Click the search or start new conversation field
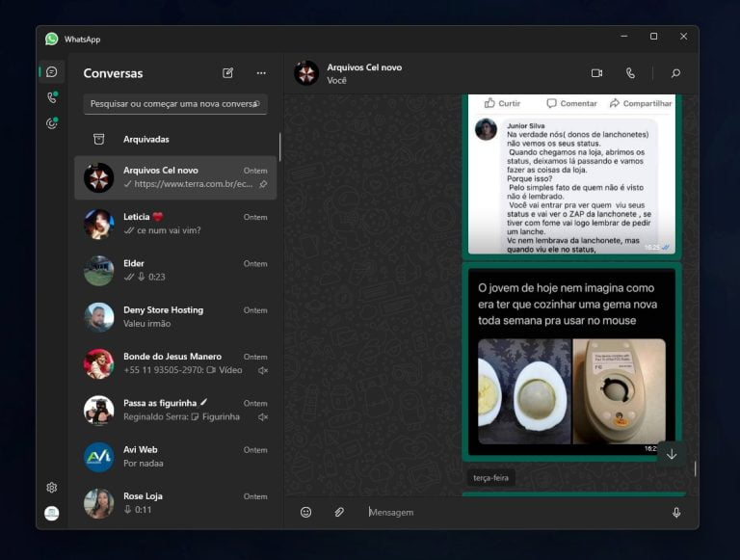 pyautogui.click(x=175, y=104)
